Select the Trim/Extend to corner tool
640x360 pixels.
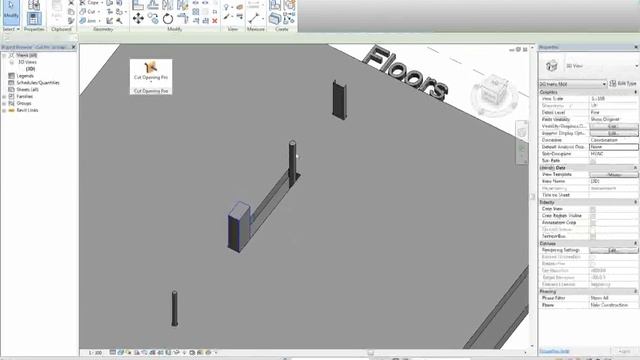182,18
